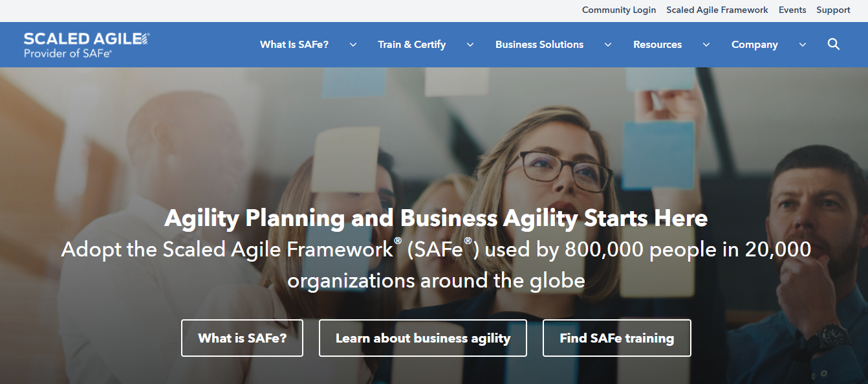
Task: Open the site search with the magnifier icon
Action: (833, 44)
